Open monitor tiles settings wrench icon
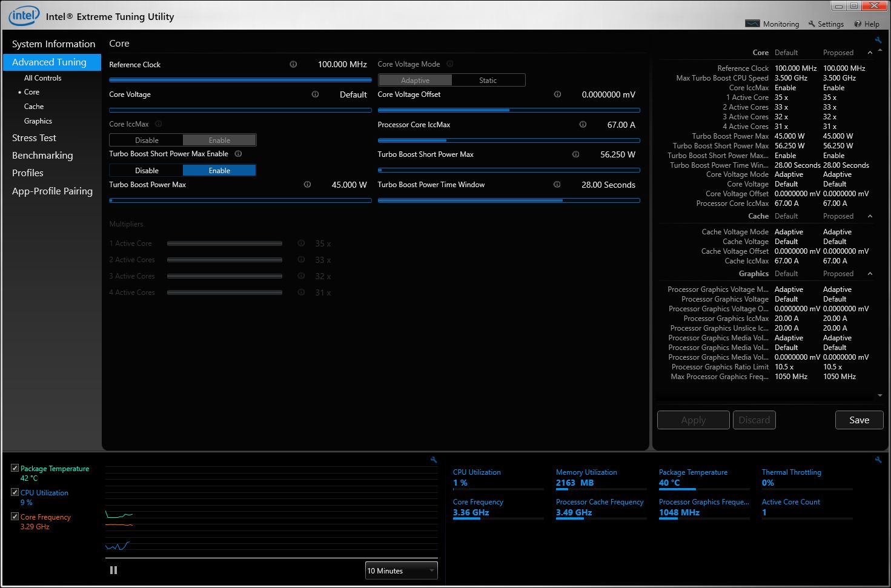The width and height of the screenshot is (891, 588). point(878,460)
